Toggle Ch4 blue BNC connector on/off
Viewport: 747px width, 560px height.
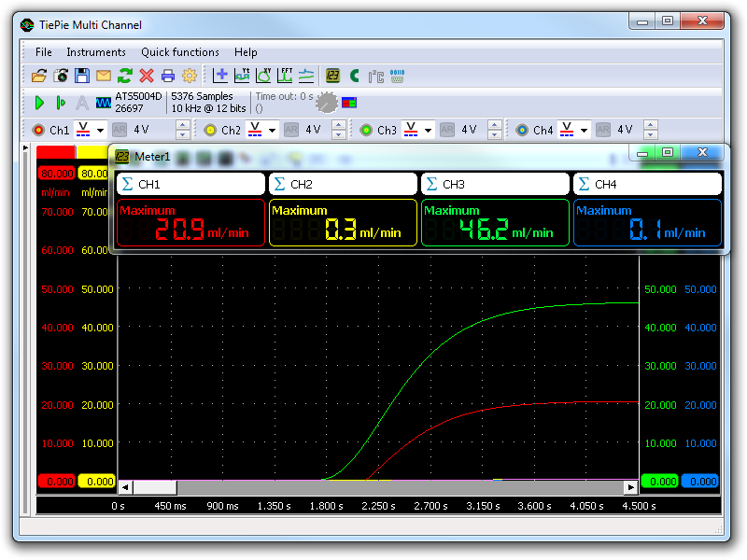(522, 130)
